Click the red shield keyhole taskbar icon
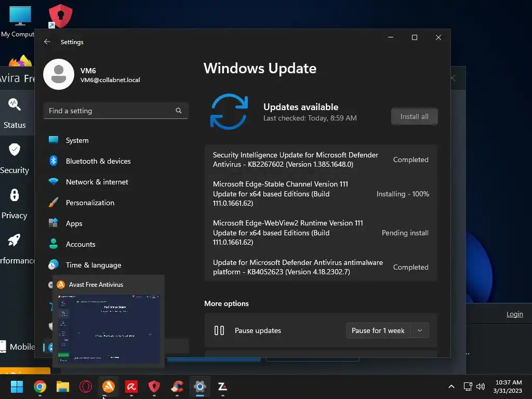The width and height of the screenshot is (532, 399). (x=154, y=387)
